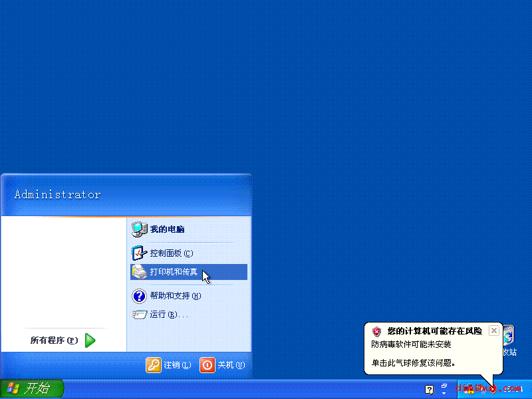Click the 注销 log off button

[x=169, y=365]
